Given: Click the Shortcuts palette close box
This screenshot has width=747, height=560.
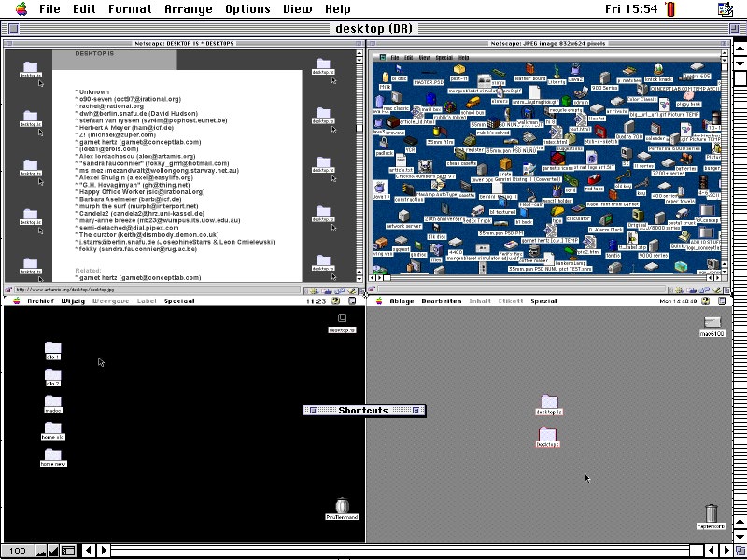Looking at the screenshot, I should (312, 410).
